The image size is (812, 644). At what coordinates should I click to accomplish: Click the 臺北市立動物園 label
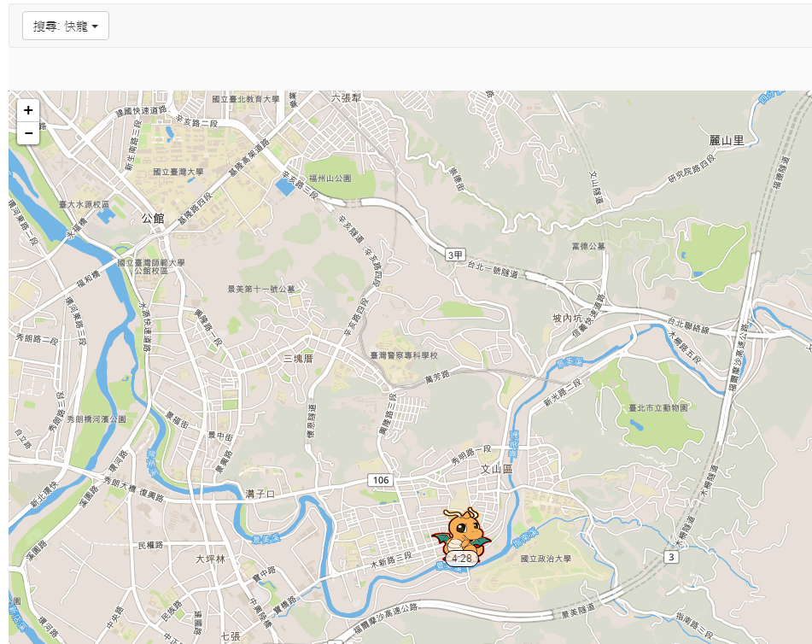[658, 408]
